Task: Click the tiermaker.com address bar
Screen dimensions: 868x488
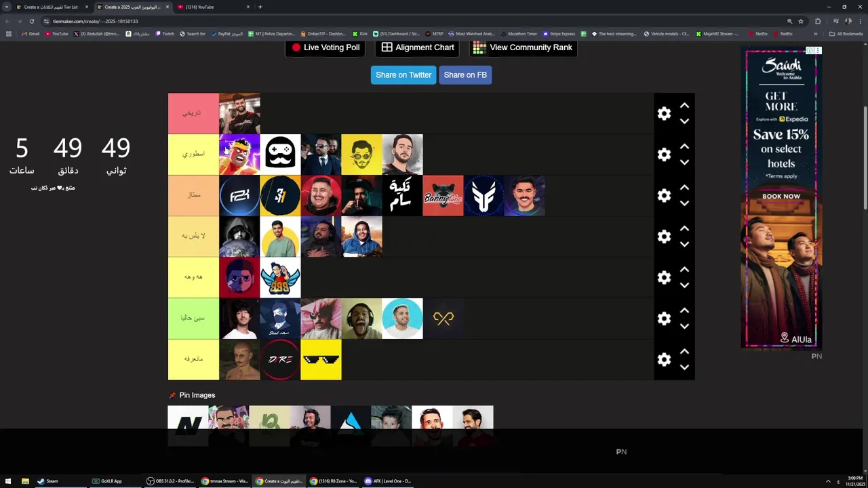Action: tap(407, 21)
